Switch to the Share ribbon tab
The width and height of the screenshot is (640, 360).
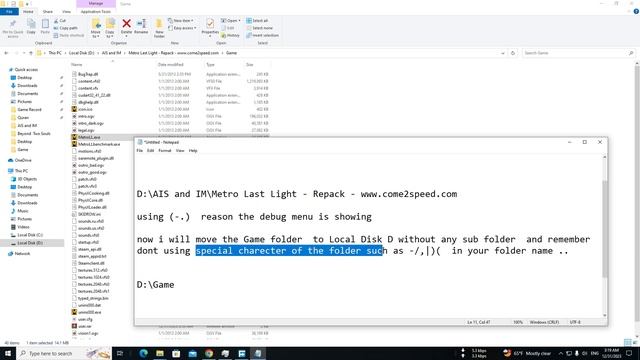tap(47, 12)
